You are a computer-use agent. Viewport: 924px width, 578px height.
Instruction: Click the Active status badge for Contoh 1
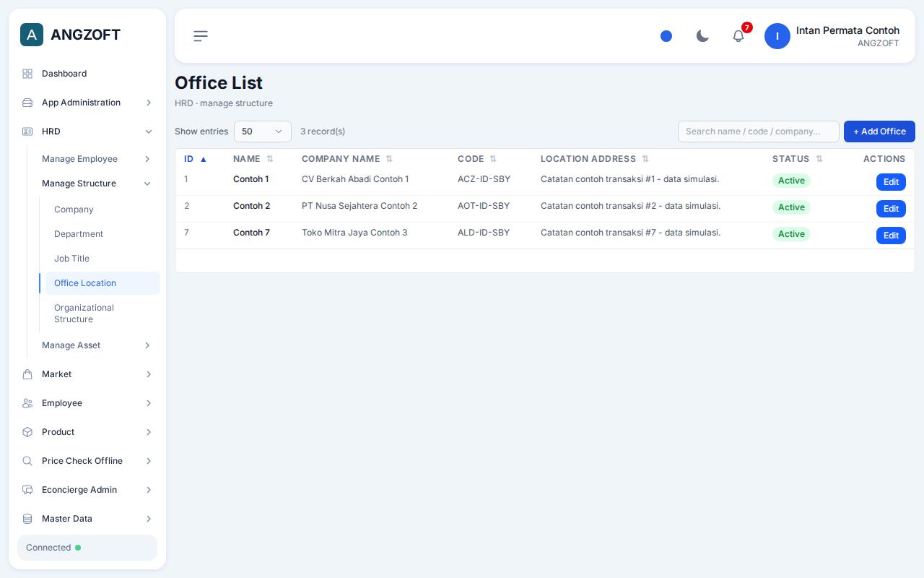tap(791, 181)
